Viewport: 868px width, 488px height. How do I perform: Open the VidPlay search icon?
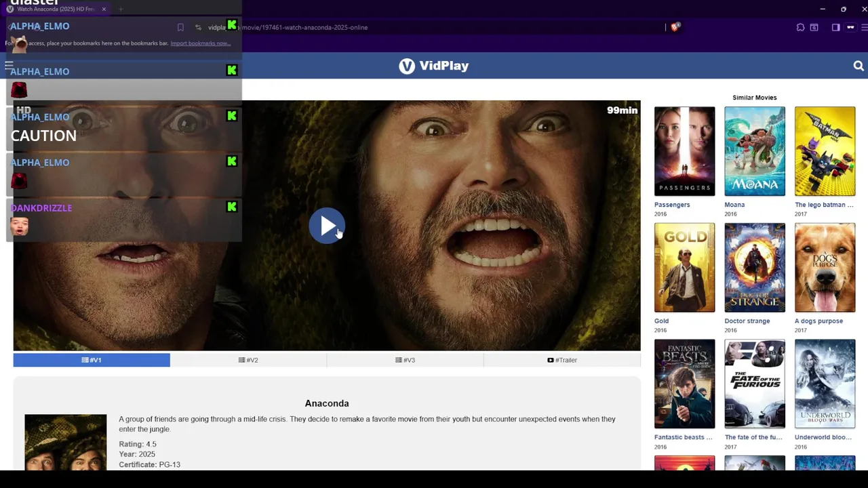tap(859, 66)
